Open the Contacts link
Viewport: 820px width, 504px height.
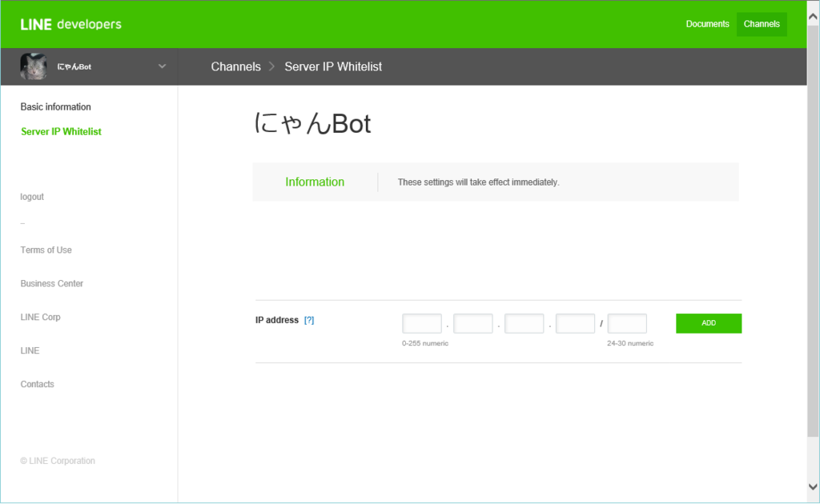point(37,384)
